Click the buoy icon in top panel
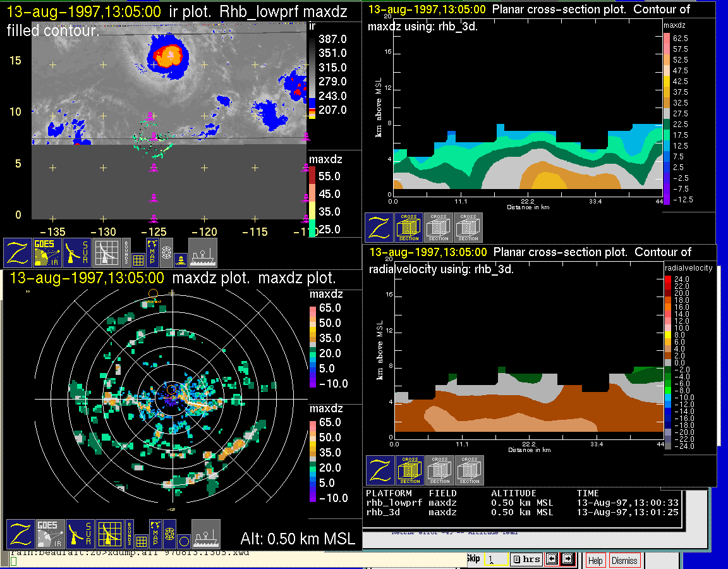The image size is (728, 569). pos(180,258)
